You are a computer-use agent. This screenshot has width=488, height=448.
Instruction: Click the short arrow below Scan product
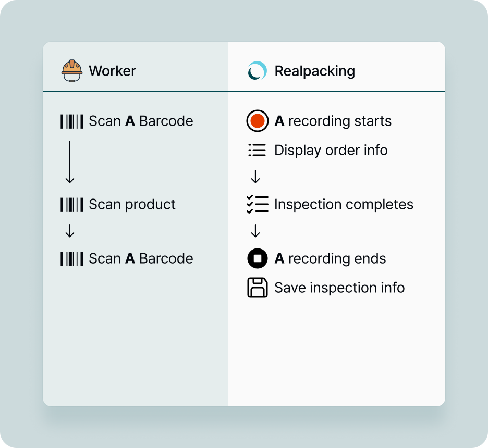[70, 232]
